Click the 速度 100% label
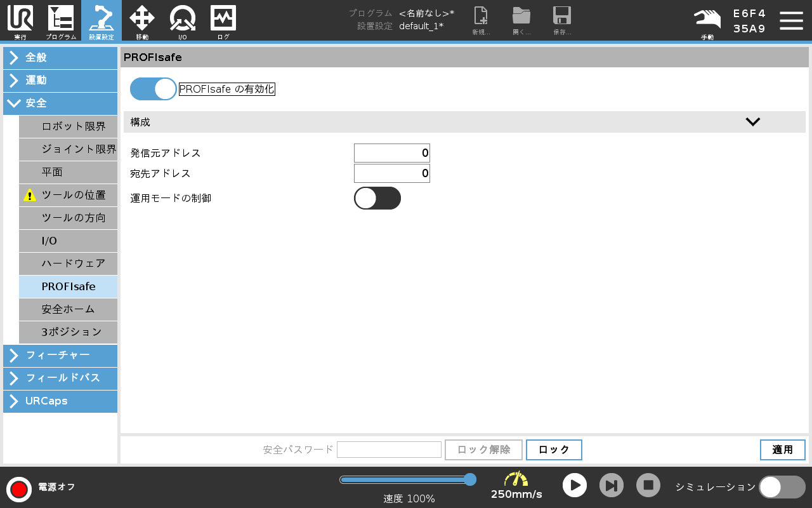812x508 pixels. click(409, 499)
